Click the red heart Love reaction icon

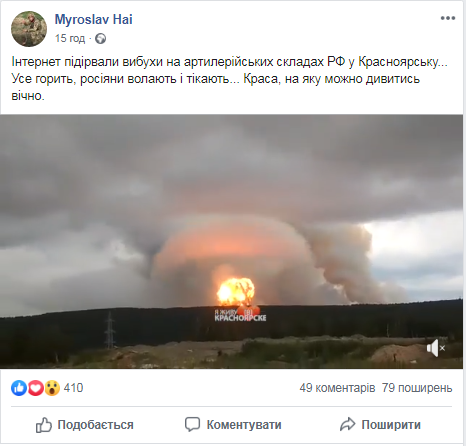tap(35, 388)
